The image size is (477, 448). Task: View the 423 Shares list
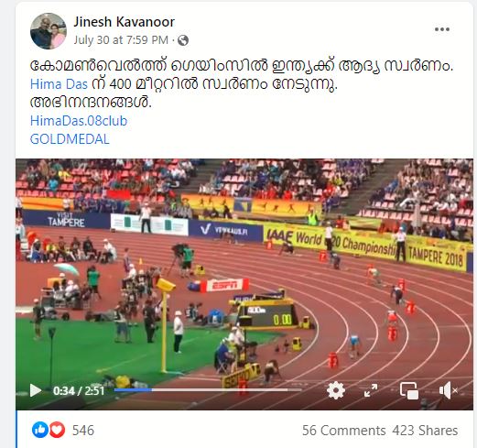point(425,431)
